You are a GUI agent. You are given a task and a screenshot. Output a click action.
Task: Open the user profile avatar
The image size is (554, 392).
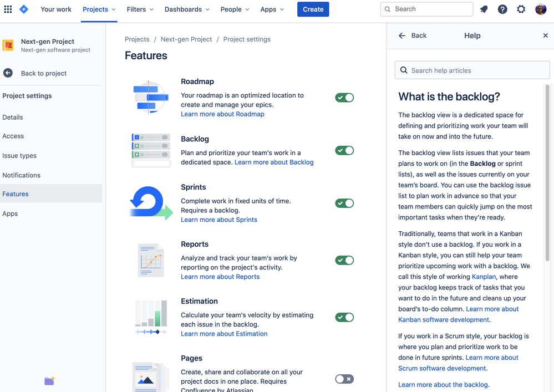541,9
